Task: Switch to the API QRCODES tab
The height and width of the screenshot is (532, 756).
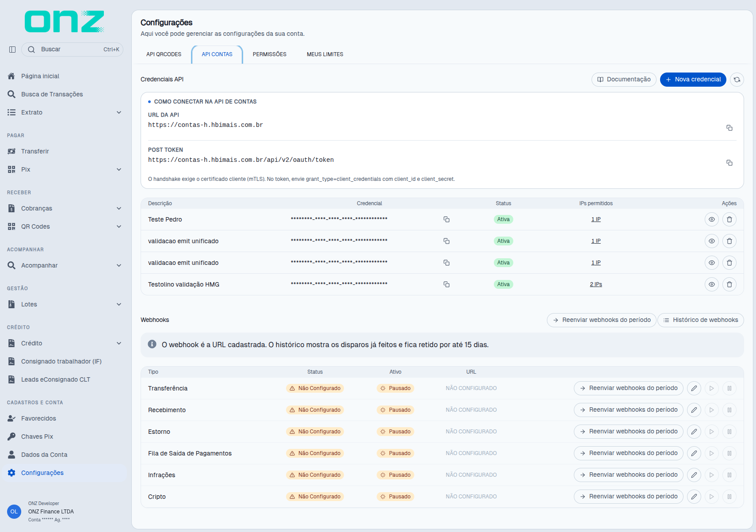Action: pos(164,54)
